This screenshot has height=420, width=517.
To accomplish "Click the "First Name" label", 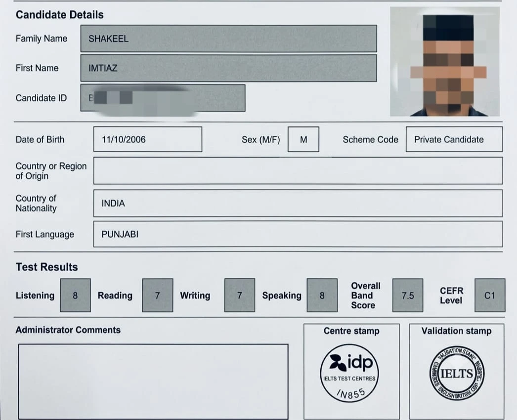I will tap(37, 68).
